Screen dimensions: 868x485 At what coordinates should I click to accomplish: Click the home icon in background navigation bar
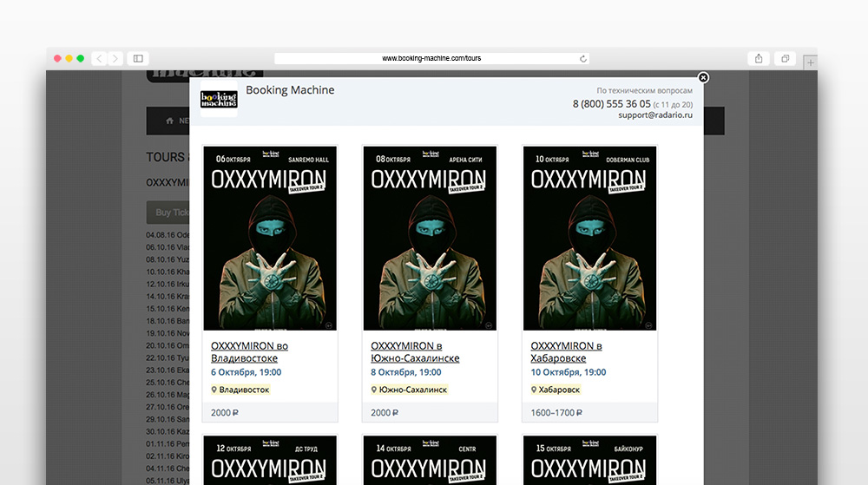(x=169, y=121)
